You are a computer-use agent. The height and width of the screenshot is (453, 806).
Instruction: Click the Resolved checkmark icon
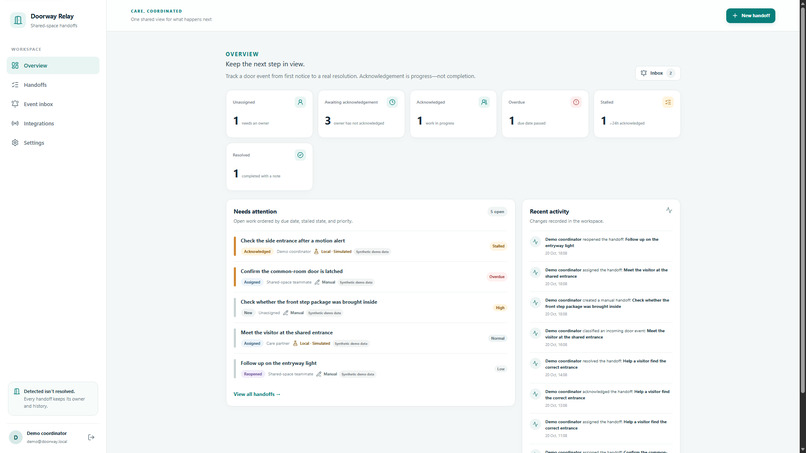point(300,155)
